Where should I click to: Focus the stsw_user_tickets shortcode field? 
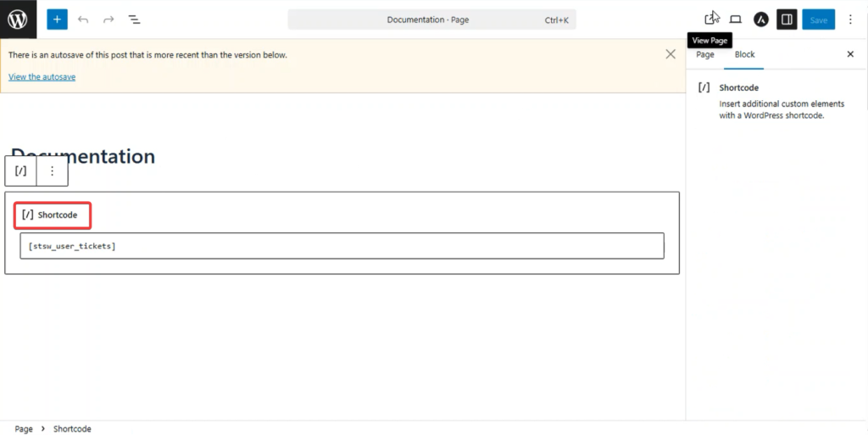click(342, 246)
